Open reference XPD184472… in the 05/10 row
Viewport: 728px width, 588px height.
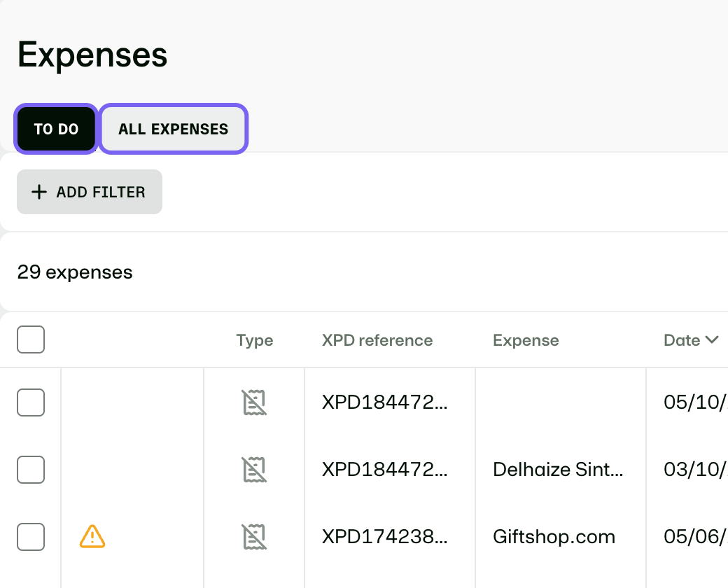[x=384, y=402]
